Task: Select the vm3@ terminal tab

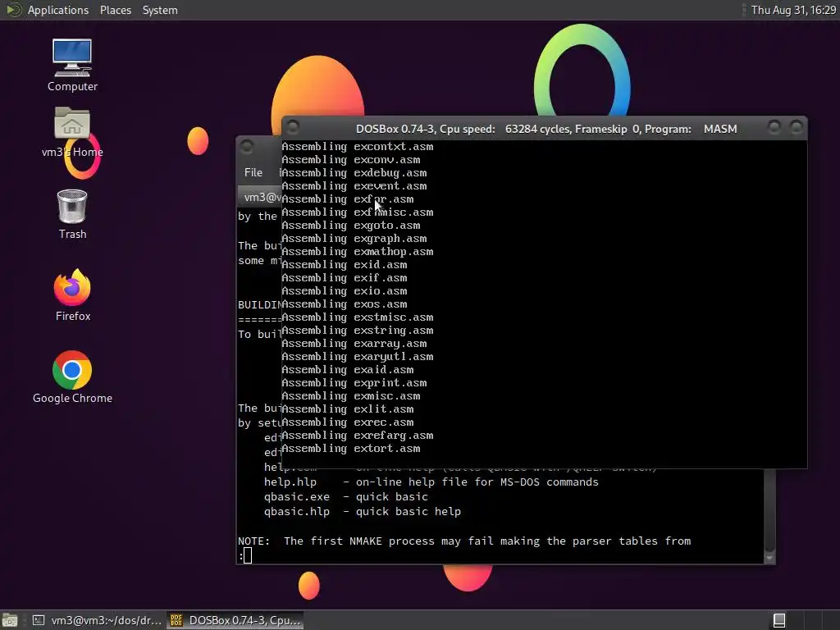Action: click(x=260, y=197)
